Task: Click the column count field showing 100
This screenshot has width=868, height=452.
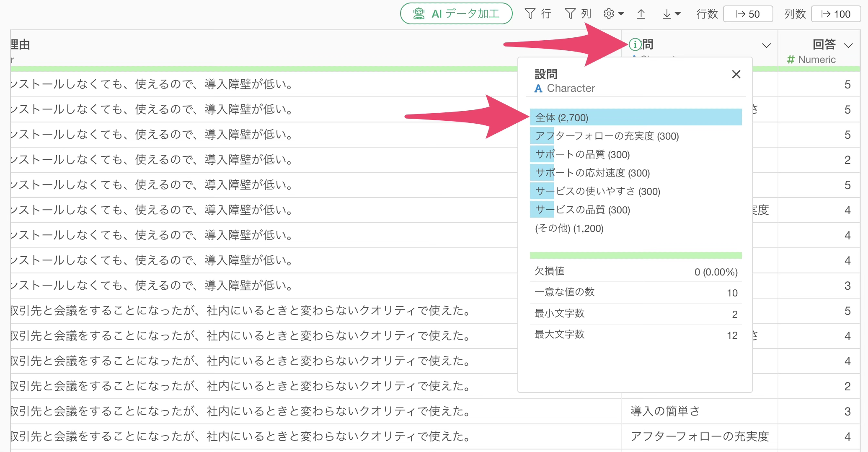Action: coord(836,14)
